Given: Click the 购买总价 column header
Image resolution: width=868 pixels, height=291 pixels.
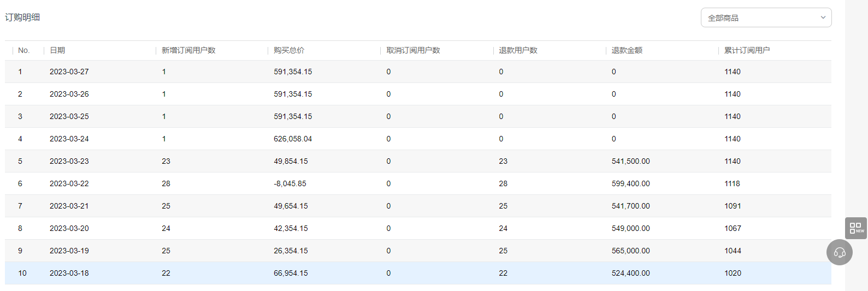Looking at the screenshot, I should 289,50.
